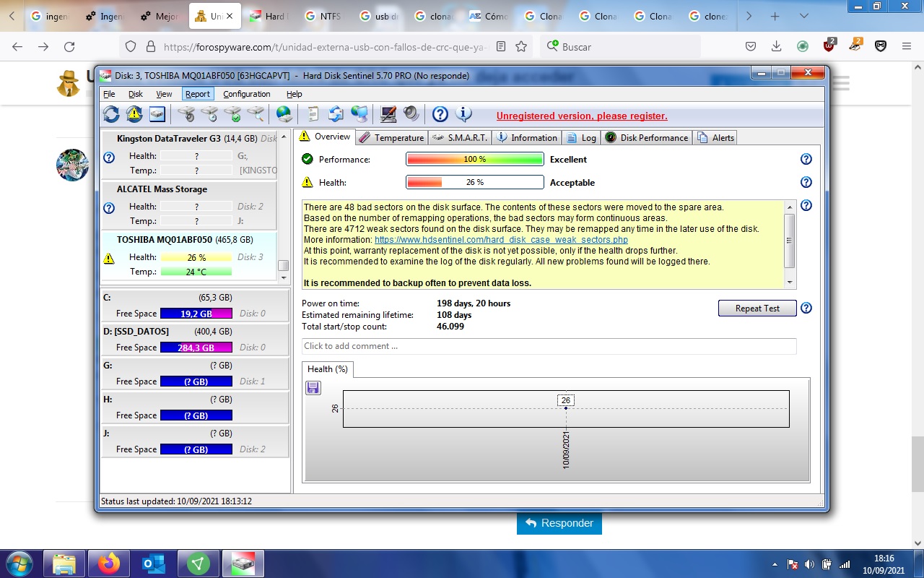The image size is (924, 578).
Task: Select the TOSHIBA MQ01ABF050 disk entry
Action: pyautogui.click(x=189, y=256)
